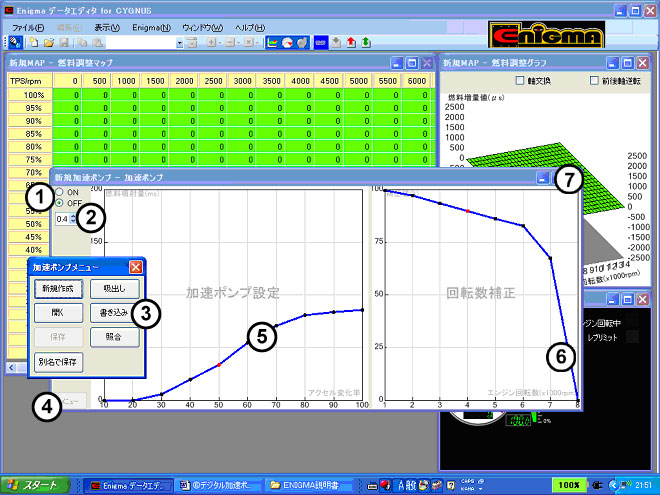Viewport: 660px width, 495px height.
Task: Click the calculator-style toolbar icon beside the combo box
Action: 192,43
